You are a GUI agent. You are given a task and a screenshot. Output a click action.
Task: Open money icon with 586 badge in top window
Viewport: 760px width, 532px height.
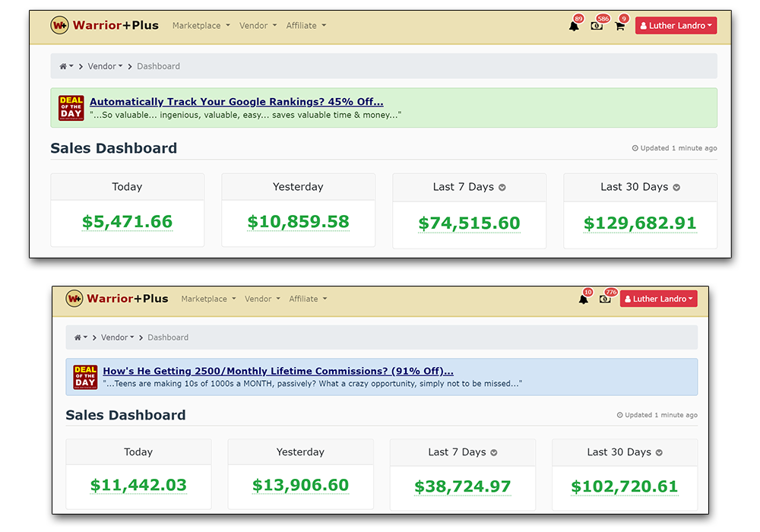tap(597, 26)
